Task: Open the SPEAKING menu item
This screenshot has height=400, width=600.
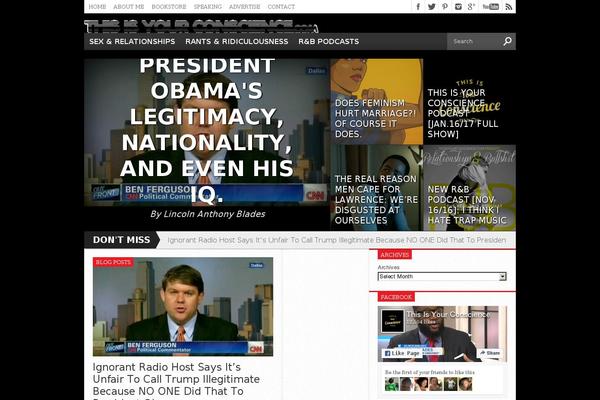Action: pyautogui.click(x=208, y=7)
